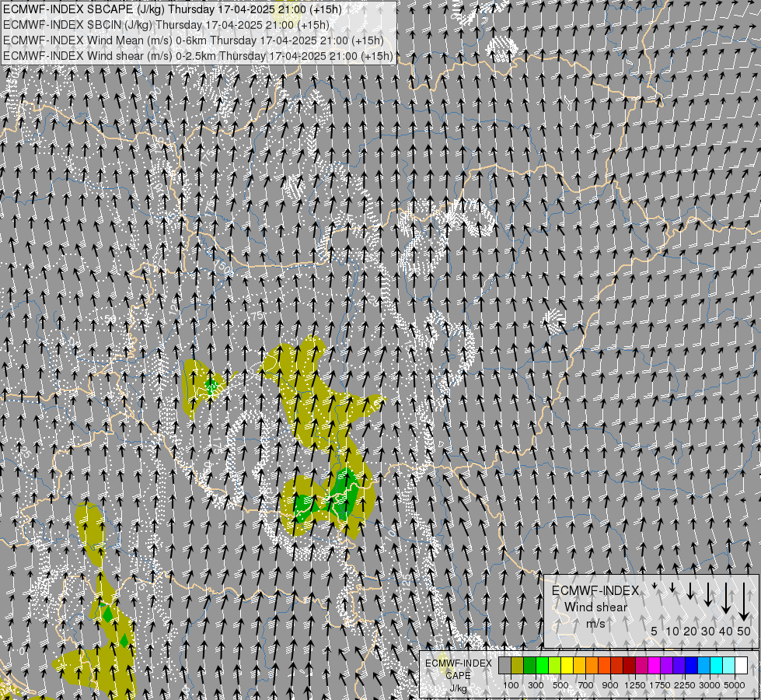Click the 30 m/s wind shear arrow in legend
761x700 pixels.
tap(707, 594)
